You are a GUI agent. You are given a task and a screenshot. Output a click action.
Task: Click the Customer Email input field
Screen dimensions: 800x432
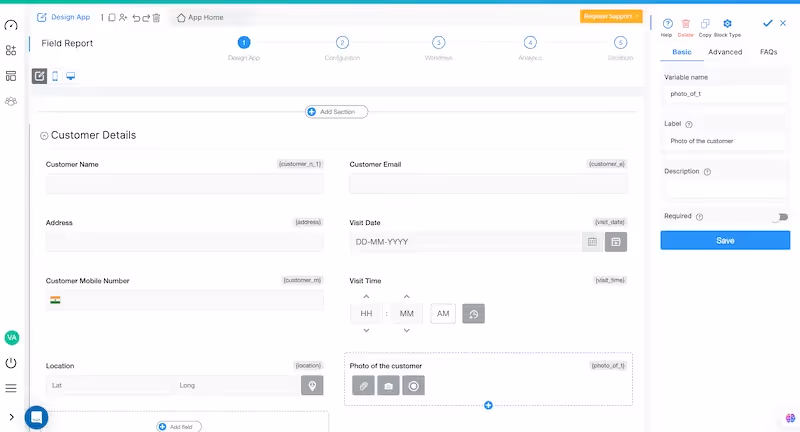click(488, 184)
